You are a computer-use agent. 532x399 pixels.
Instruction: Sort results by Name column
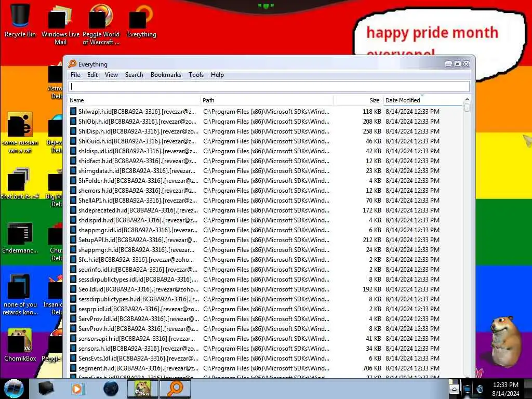click(134, 100)
